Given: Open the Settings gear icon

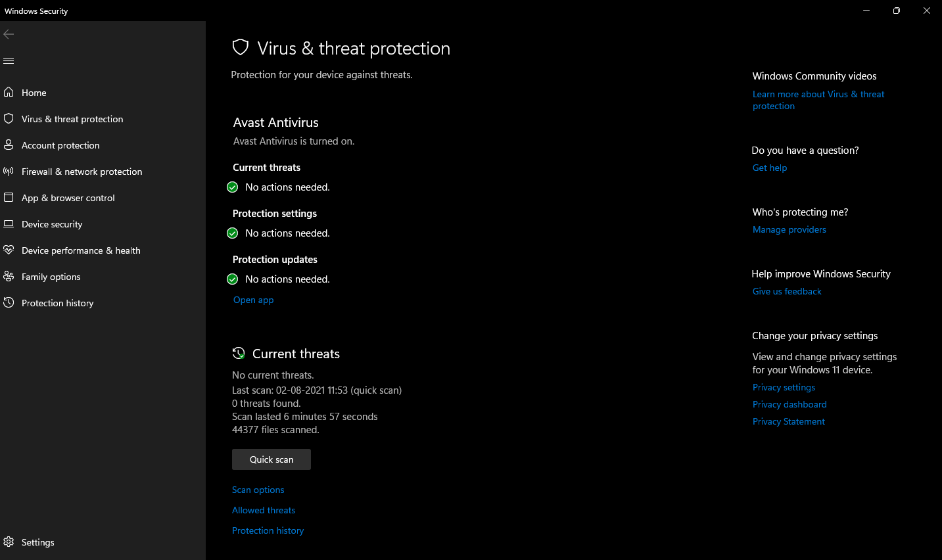Looking at the screenshot, I should pyautogui.click(x=9, y=542).
